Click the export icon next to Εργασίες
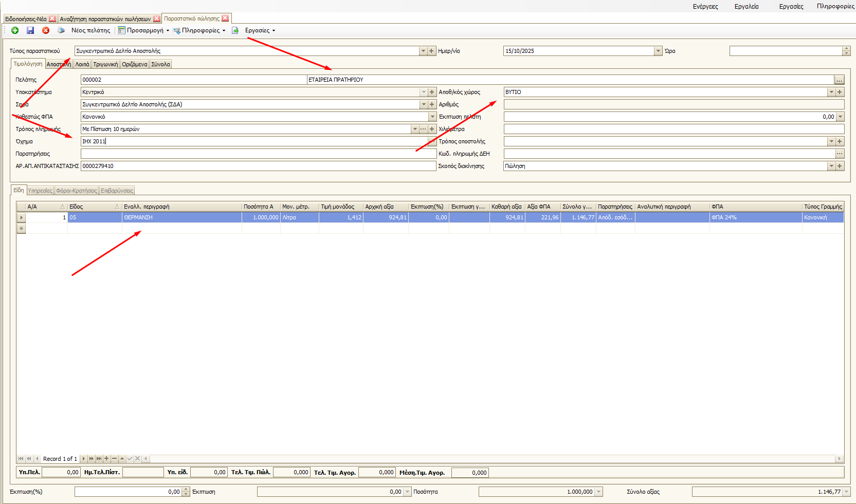This screenshot has height=504, width=856. tap(235, 30)
